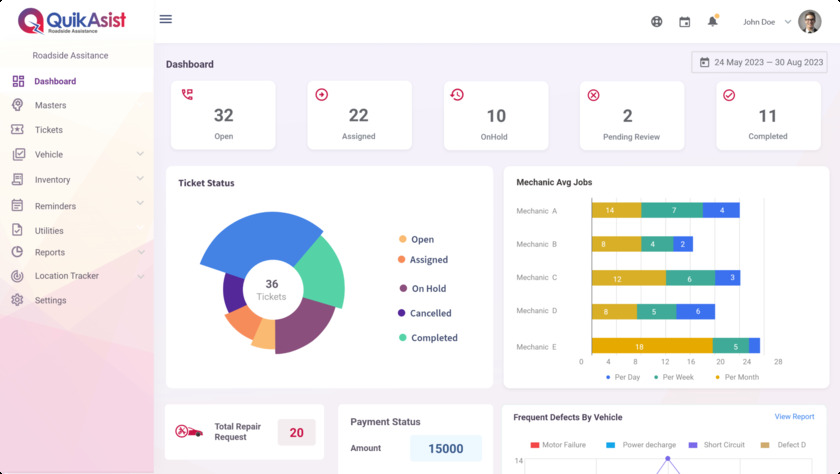Click the Assigned arrow icon

[322, 95]
